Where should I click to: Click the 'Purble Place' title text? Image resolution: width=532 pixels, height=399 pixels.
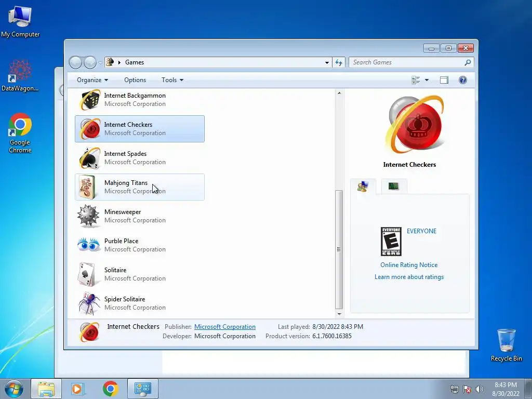click(121, 241)
